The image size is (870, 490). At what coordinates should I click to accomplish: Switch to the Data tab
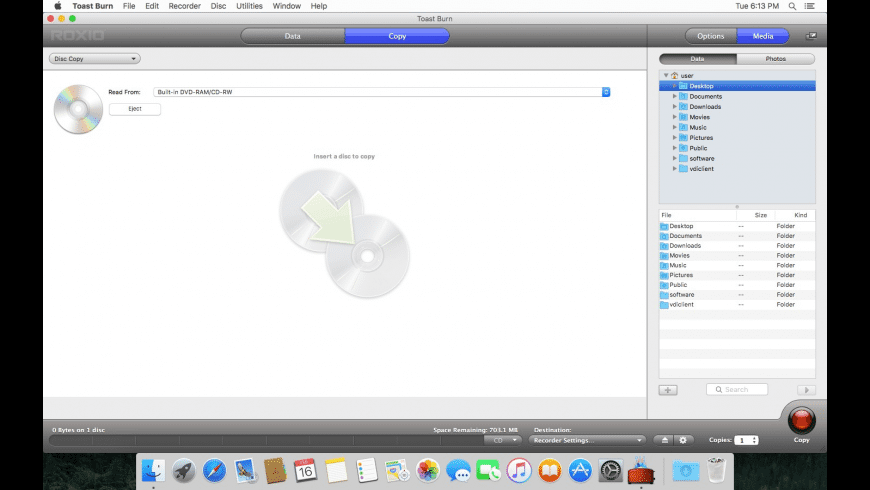pos(292,36)
